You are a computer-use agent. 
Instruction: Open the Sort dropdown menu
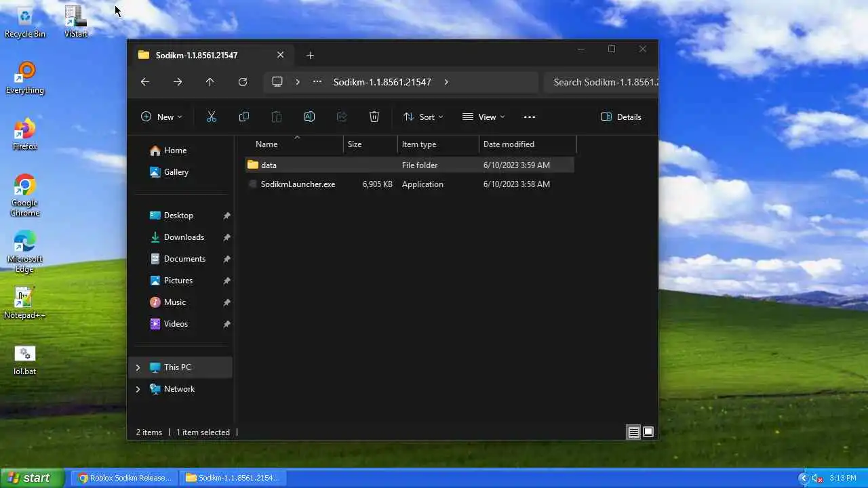coord(423,117)
